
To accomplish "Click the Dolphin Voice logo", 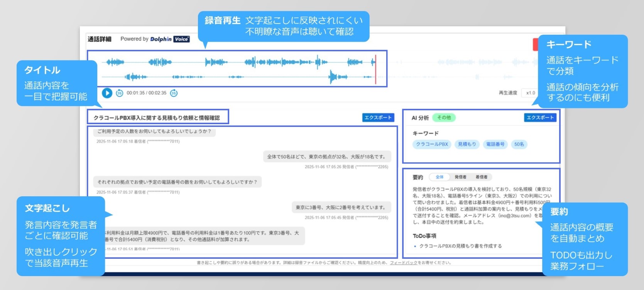I will (x=170, y=39).
